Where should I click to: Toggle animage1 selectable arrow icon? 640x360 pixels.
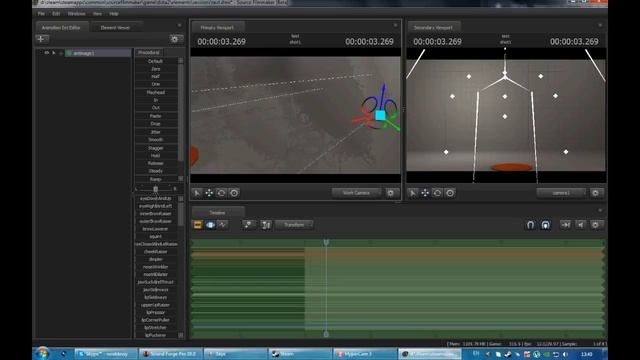54,53
